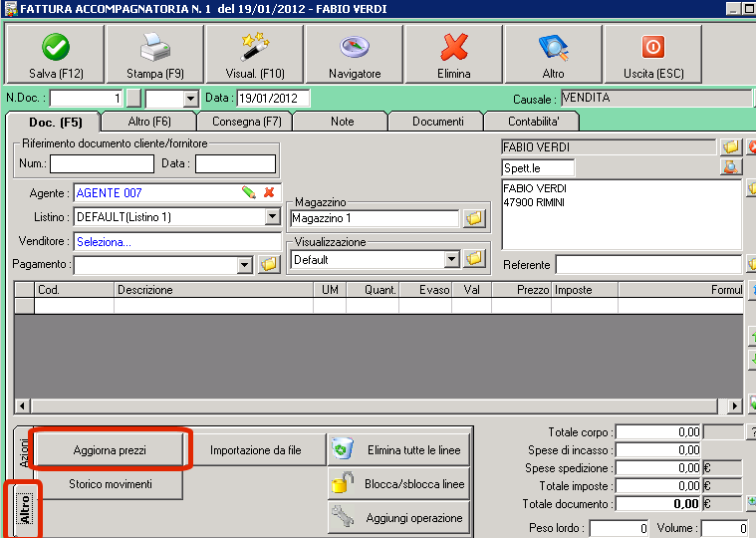This screenshot has width=756, height=538.
Task: Click Importazione da file button
Action: (256, 449)
